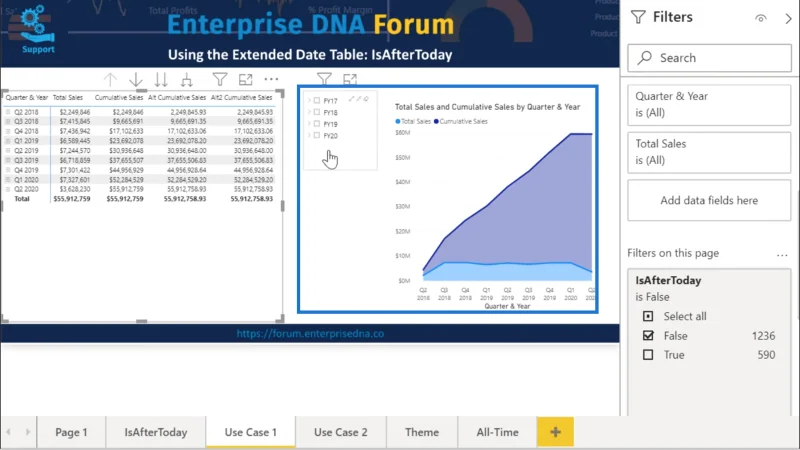Image resolution: width=800 pixels, height=450 pixels.
Task: Open the forum.enterprisedna.co link
Action: click(310, 334)
